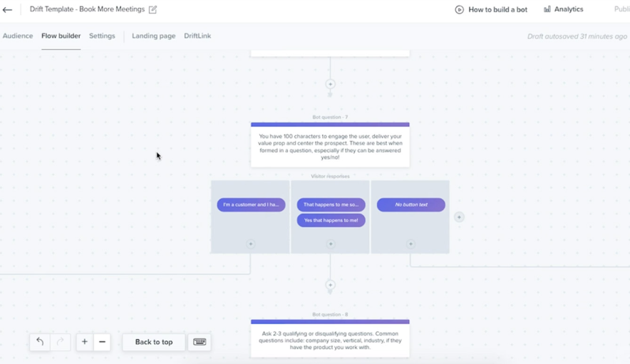Zoom out with the minus button
The image size is (630, 364).
[102, 342]
